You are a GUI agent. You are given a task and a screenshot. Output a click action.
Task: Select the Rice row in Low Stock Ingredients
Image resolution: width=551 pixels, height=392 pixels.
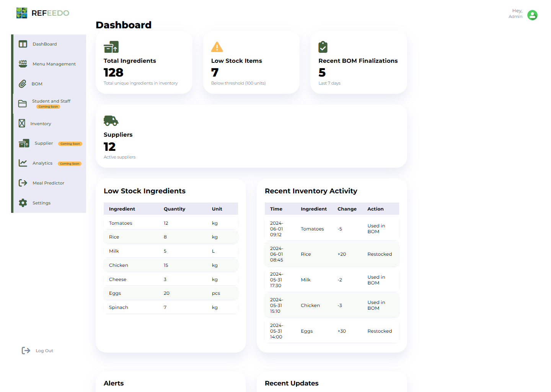[x=171, y=237]
